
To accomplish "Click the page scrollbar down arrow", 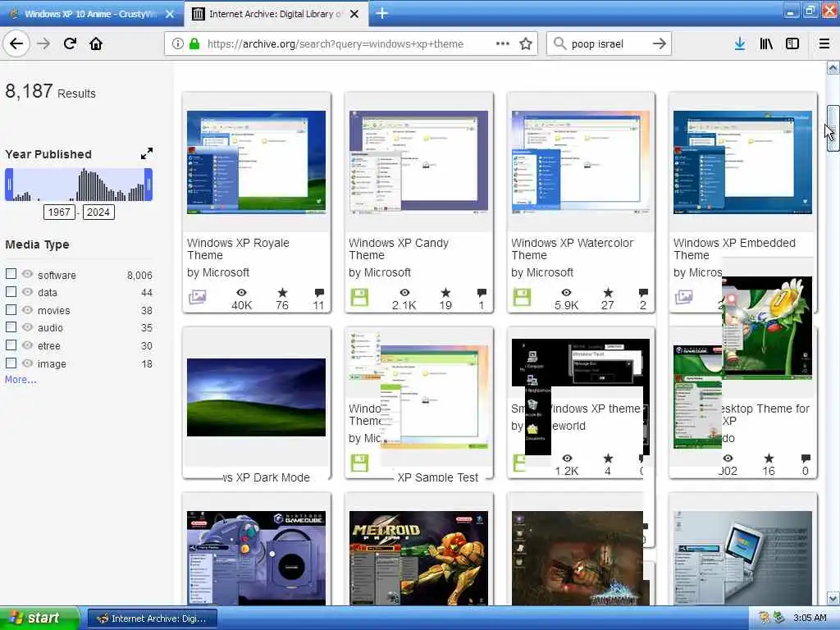I will click(833, 598).
